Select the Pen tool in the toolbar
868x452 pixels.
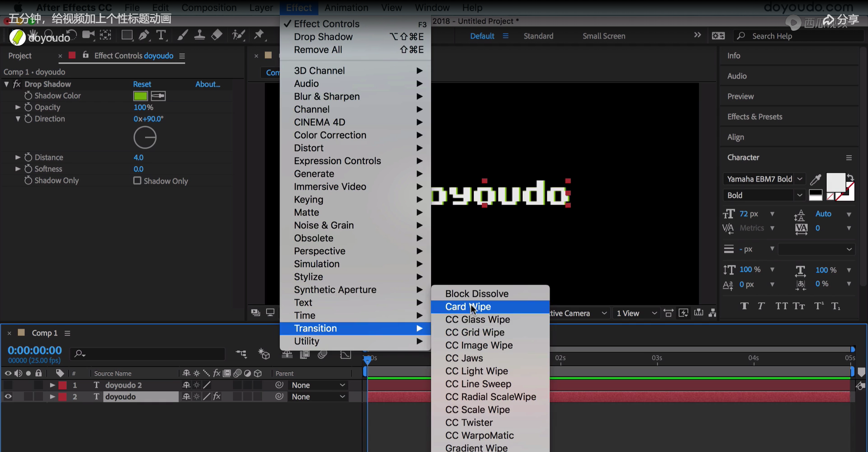pyautogui.click(x=144, y=35)
